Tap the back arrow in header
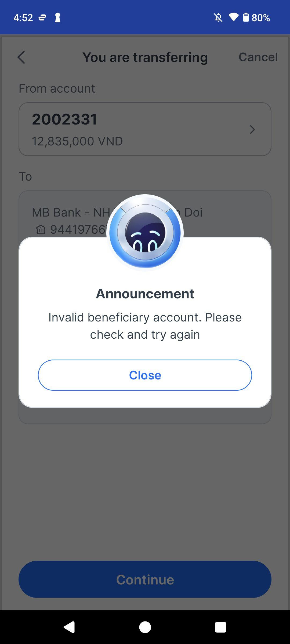290x644 pixels. pyautogui.click(x=21, y=57)
